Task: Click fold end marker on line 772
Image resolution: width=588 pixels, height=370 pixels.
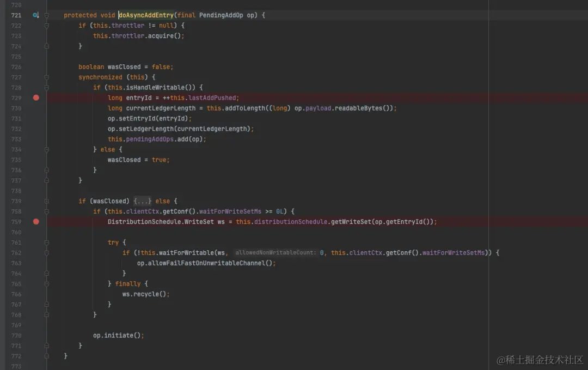Action: click(47, 356)
